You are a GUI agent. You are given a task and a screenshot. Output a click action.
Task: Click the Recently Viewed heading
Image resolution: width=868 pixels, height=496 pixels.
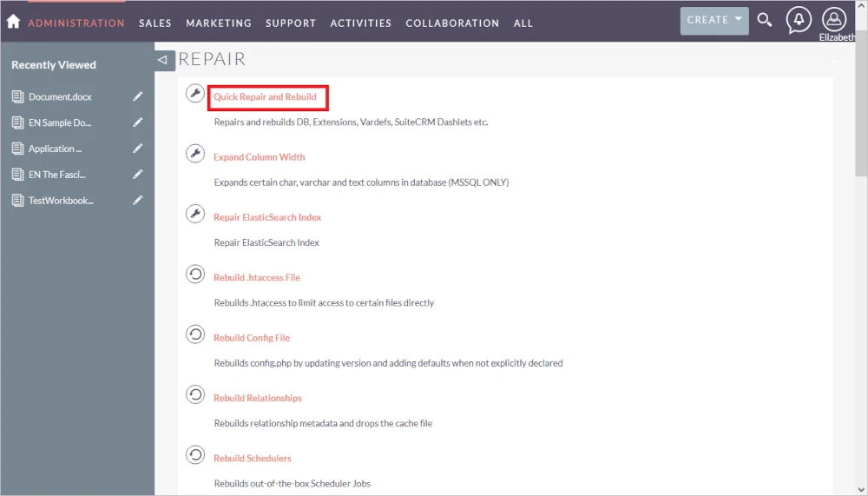pos(54,65)
